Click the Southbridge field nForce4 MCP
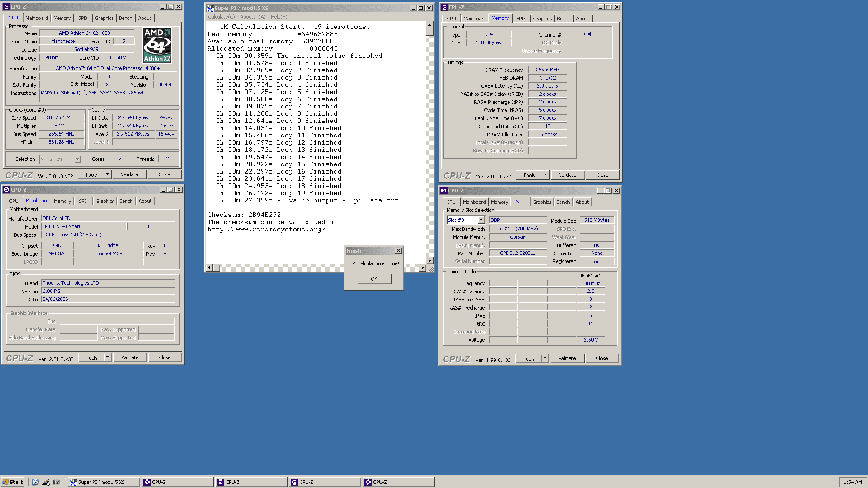The image size is (868, 488). click(x=108, y=253)
